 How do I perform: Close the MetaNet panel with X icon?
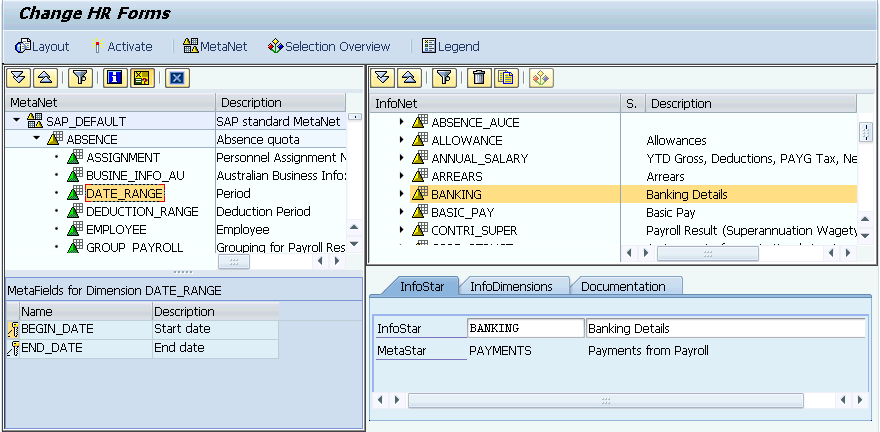pos(175,78)
